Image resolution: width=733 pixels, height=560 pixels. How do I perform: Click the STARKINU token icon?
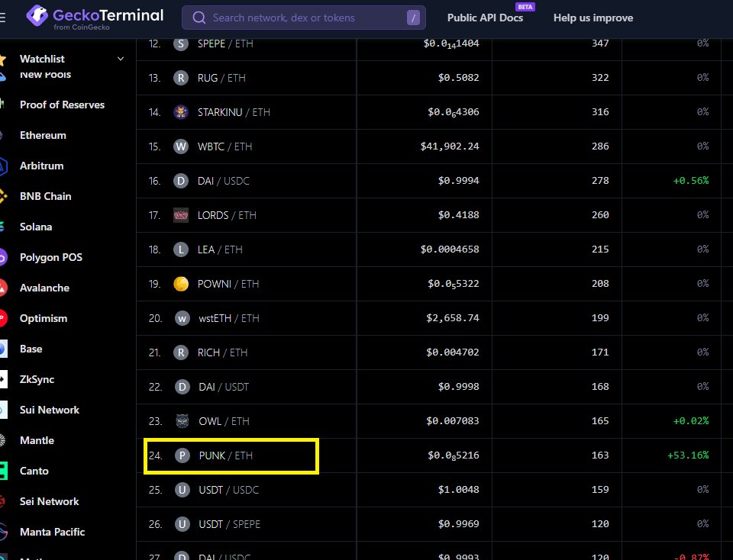tap(181, 112)
